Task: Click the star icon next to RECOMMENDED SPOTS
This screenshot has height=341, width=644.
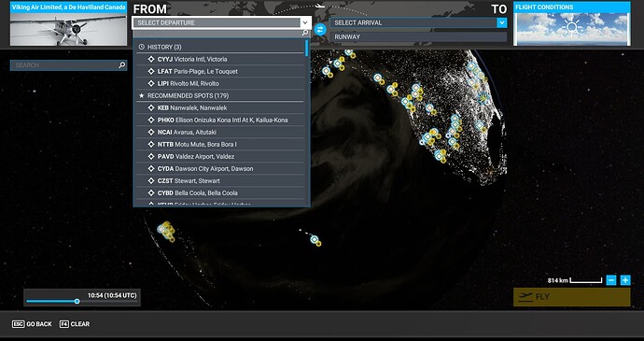Action: coord(142,95)
